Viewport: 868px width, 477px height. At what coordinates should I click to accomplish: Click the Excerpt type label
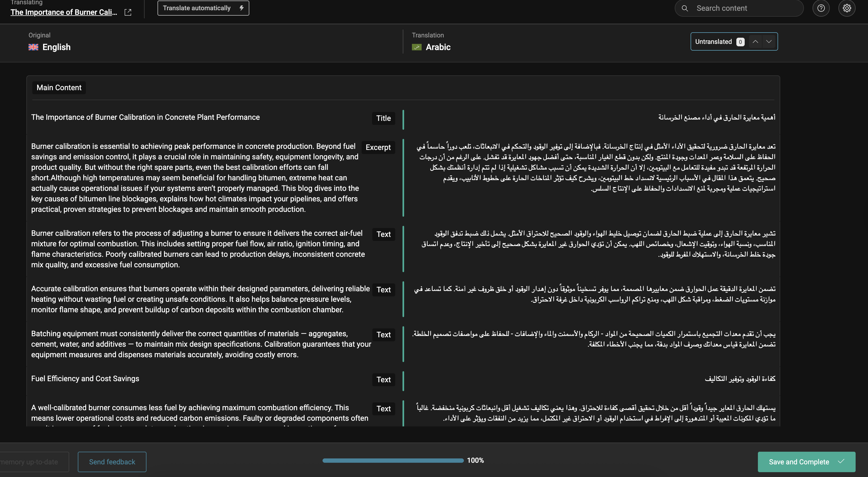tap(378, 148)
